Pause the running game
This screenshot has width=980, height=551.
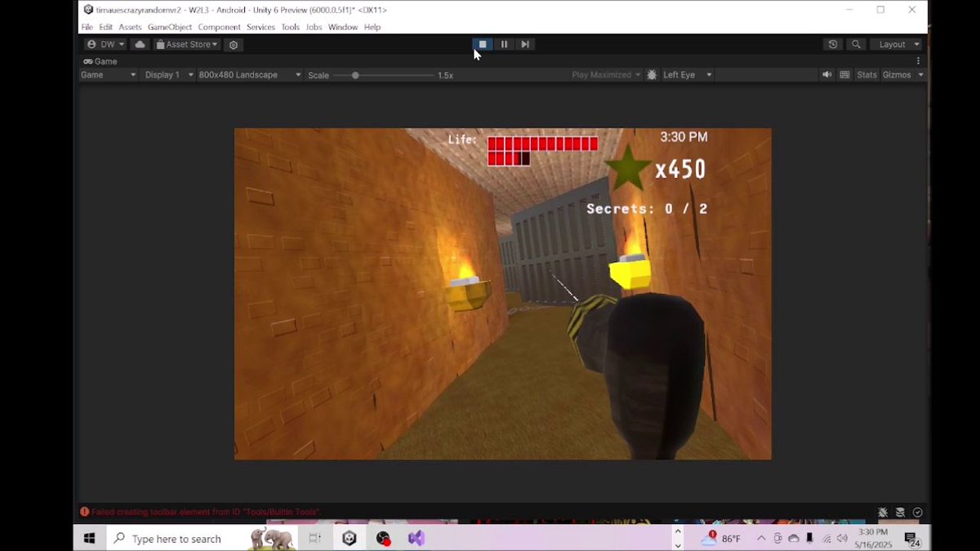coord(504,44)
